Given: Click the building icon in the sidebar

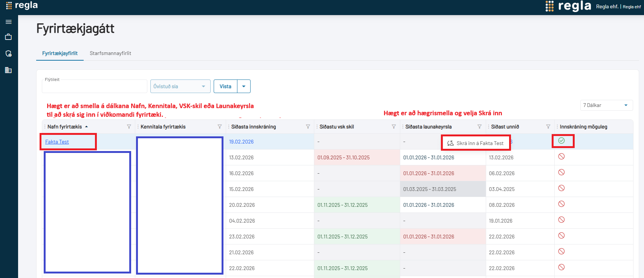Looking at the screenshot, I should click(9, 70).
